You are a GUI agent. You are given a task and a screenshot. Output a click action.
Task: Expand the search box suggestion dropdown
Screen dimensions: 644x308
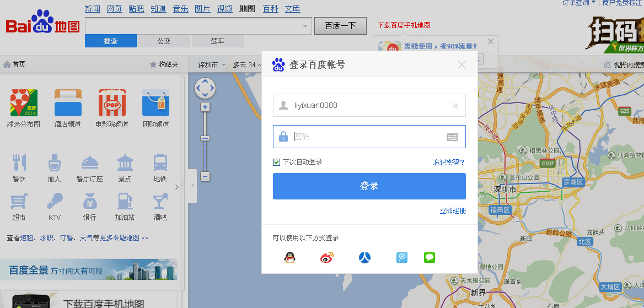305,26
